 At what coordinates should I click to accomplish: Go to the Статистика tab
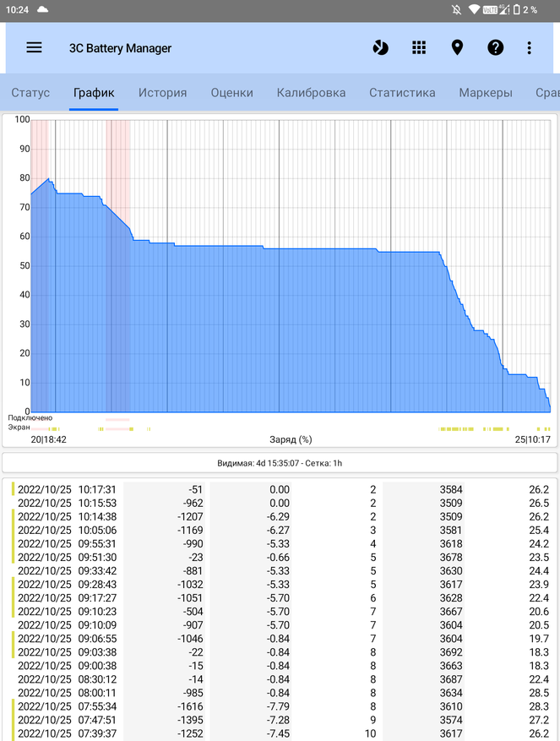click(x=402, y=93)
